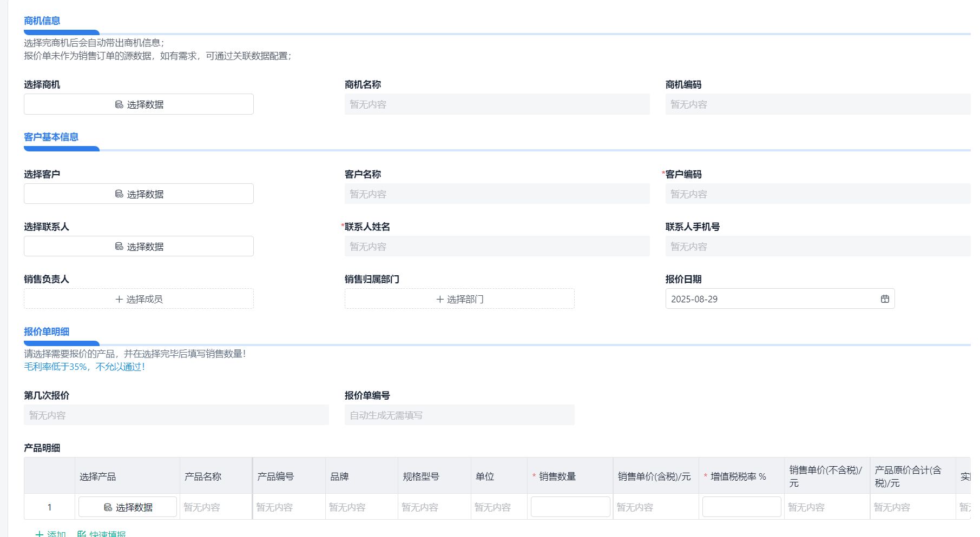Click 选择数据 button in product row 1

click(x=128, y=507)
